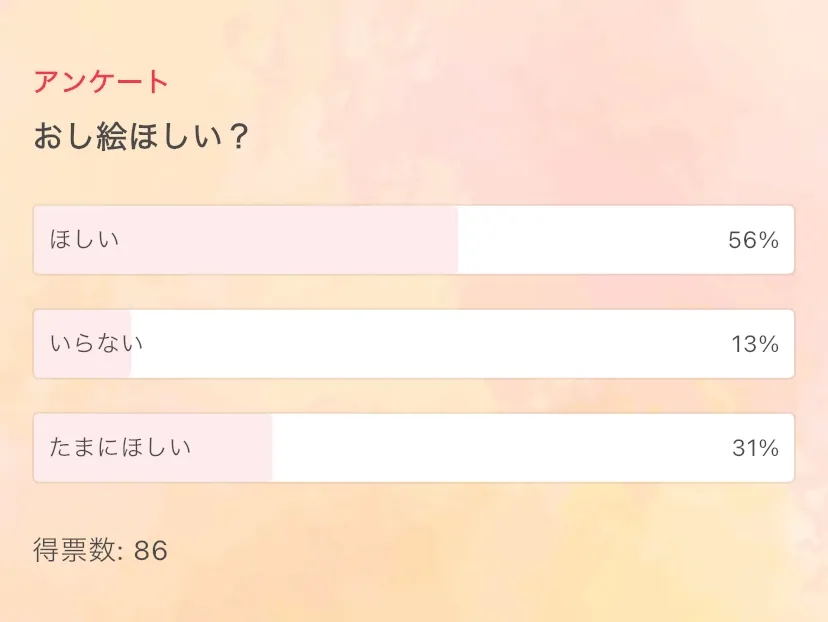Click the pink filled part of the 31% bar

pos(232,448)
